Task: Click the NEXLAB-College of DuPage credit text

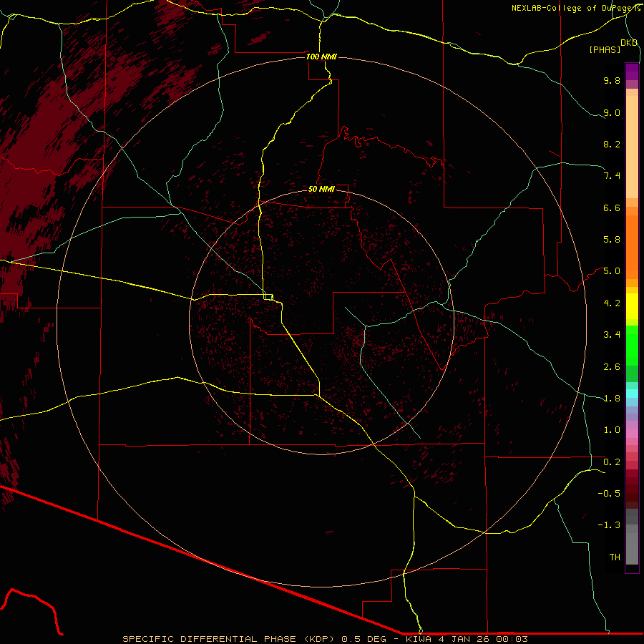Action: 575,8
